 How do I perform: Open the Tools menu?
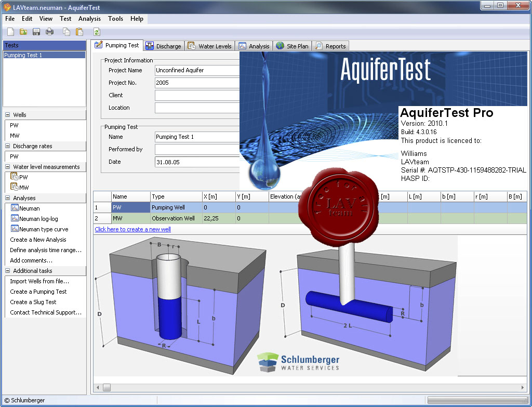tap(115, 19)
